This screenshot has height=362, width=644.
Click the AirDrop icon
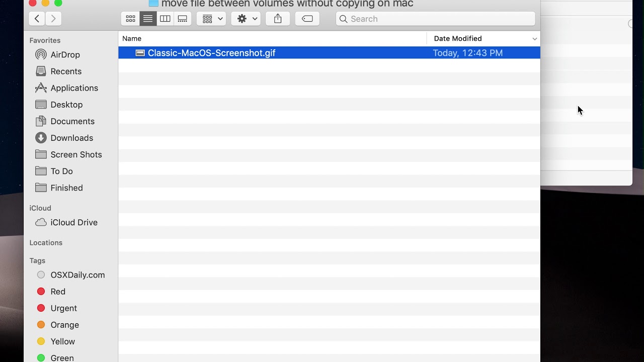[41, 54]
